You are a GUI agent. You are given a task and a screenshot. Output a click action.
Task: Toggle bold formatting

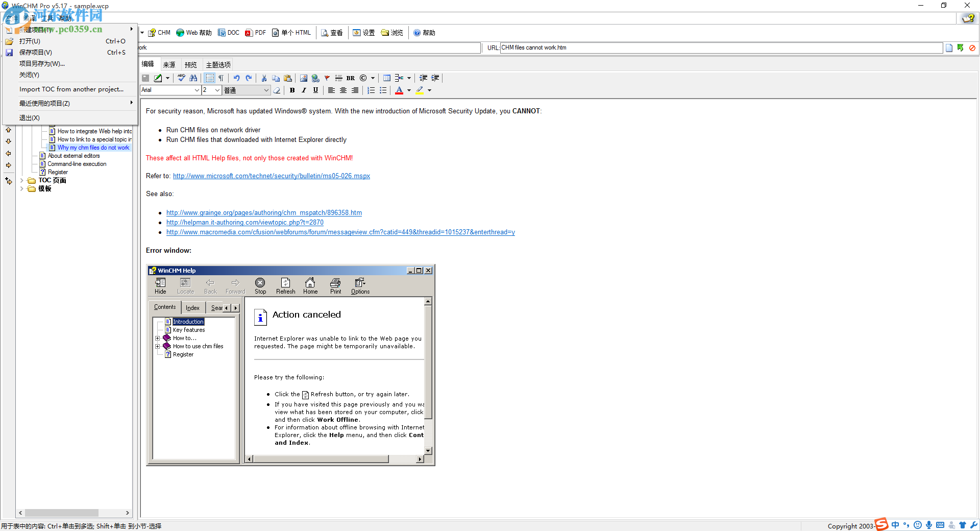tap(292, 90)
